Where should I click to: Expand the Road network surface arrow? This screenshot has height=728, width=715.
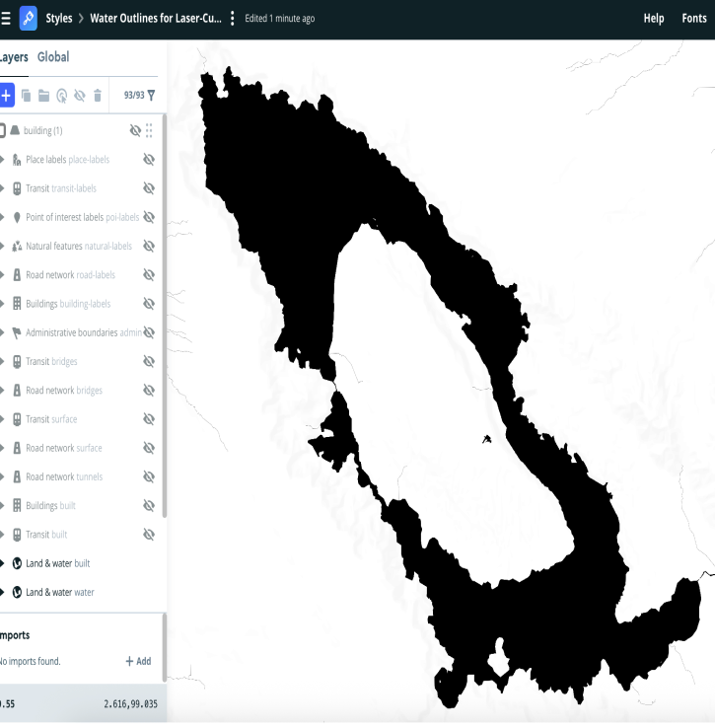point(2,448)
